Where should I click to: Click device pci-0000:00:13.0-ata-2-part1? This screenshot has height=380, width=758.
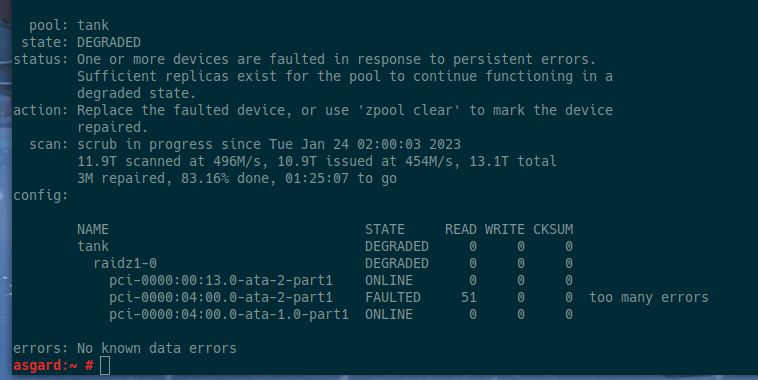pyautogui.click(x=221, y=280)
